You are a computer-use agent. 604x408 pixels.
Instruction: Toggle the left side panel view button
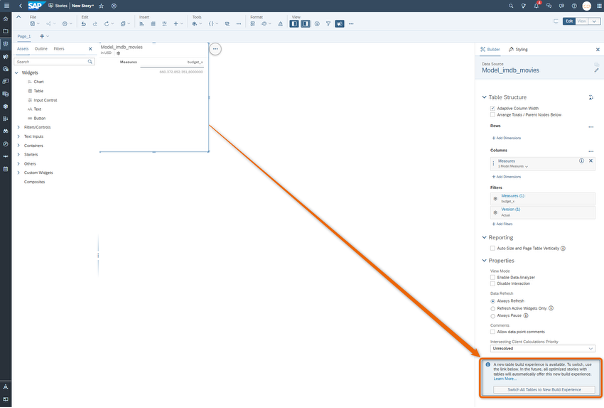294,24
